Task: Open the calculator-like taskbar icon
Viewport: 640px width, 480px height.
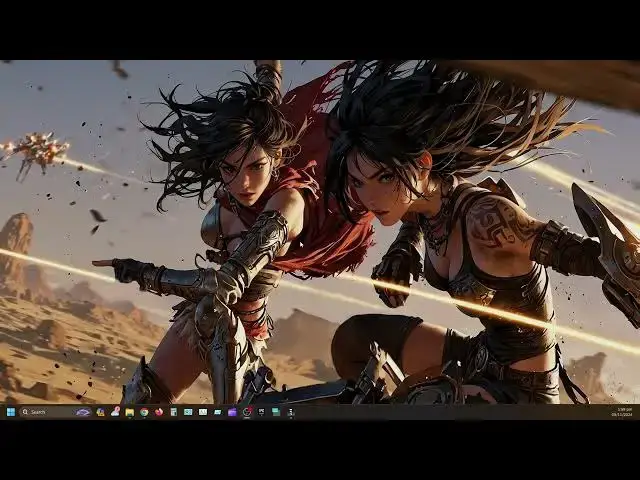Action: point(173,412)
